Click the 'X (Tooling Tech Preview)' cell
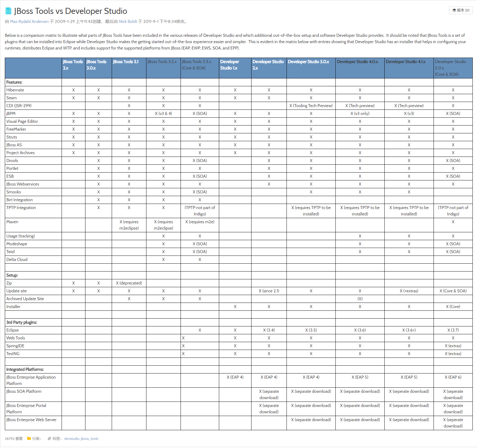This screenshot has width=477, height=448. pos(311,106)
